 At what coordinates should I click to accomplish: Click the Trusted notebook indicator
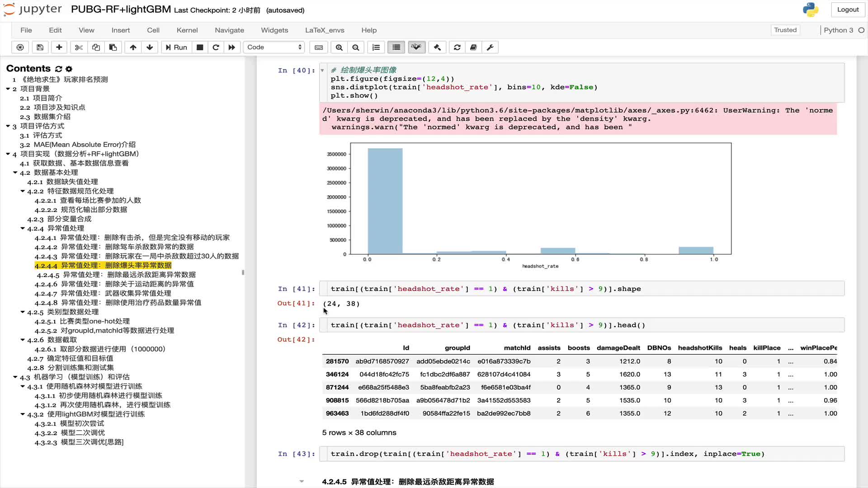[785, 30]
